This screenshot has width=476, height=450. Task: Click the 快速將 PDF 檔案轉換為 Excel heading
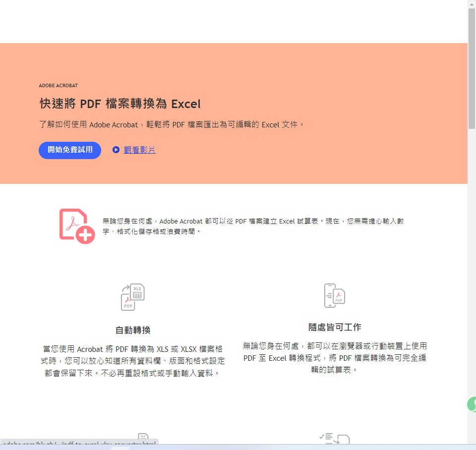pos(120,104)
